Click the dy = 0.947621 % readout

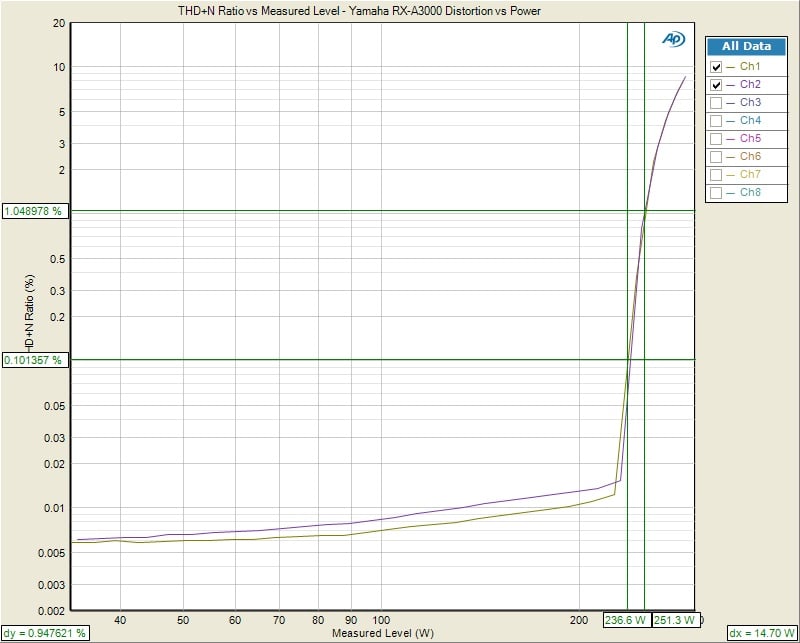(x=45, y=633)
